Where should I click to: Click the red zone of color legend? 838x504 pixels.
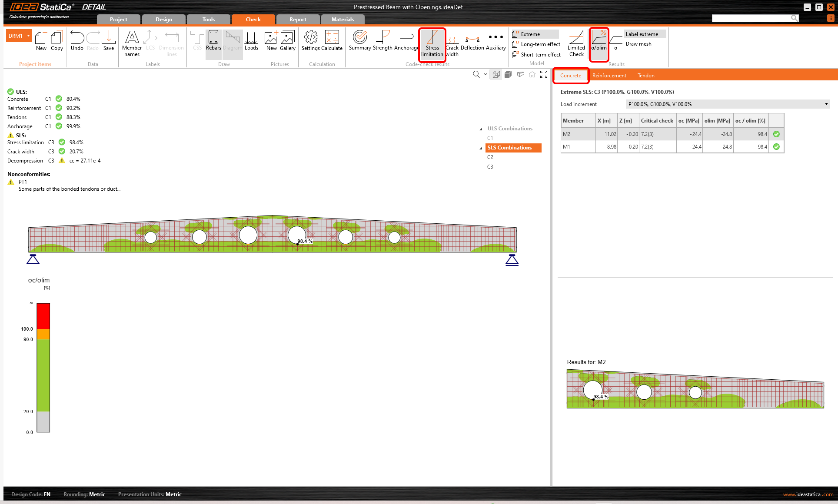coord(43,315)
